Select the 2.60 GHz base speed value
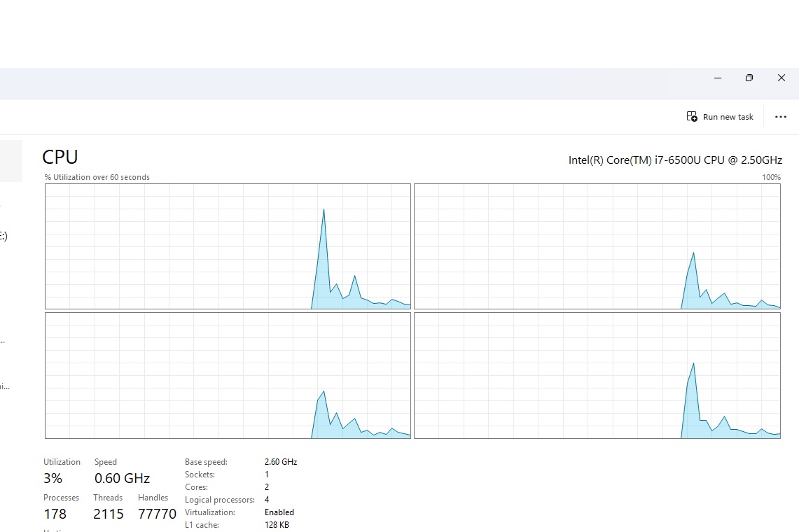 (281, 462)
